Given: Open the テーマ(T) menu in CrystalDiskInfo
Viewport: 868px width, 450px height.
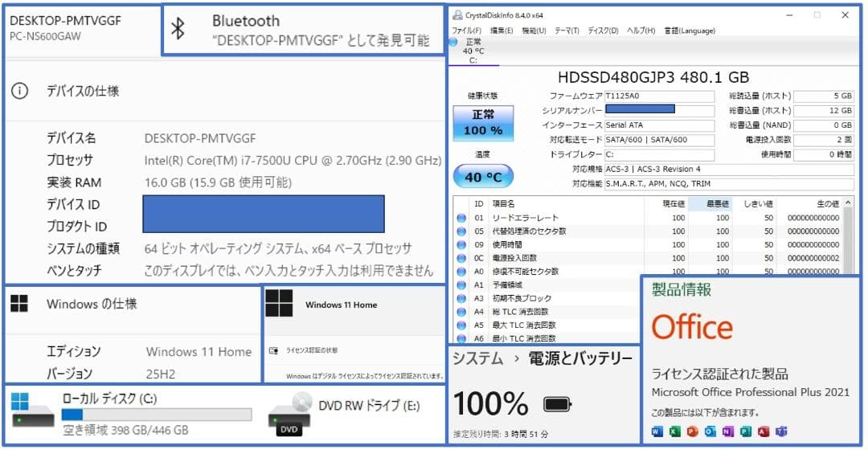Looking at the screenshot, I should (567, 31).
